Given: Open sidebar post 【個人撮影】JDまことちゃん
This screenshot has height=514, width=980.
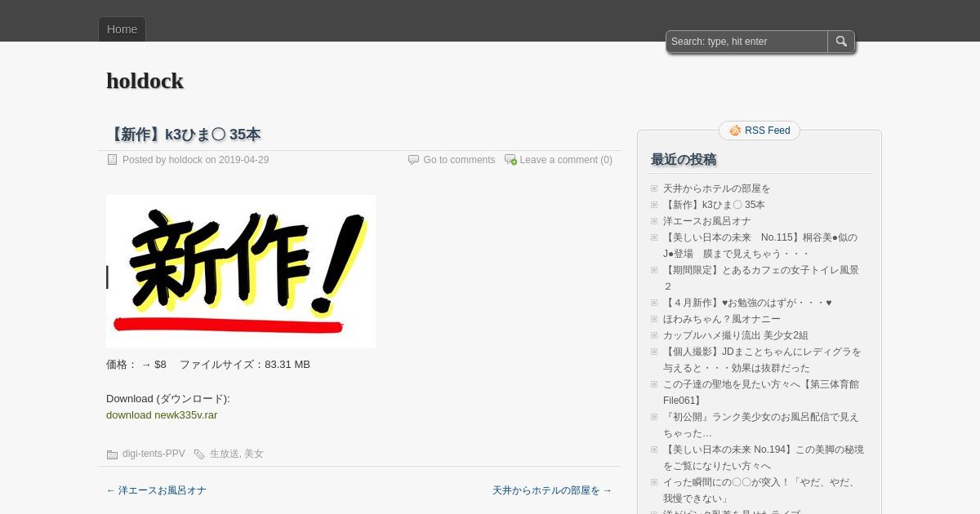Looking at the screenshot, I should click(762, 360).
